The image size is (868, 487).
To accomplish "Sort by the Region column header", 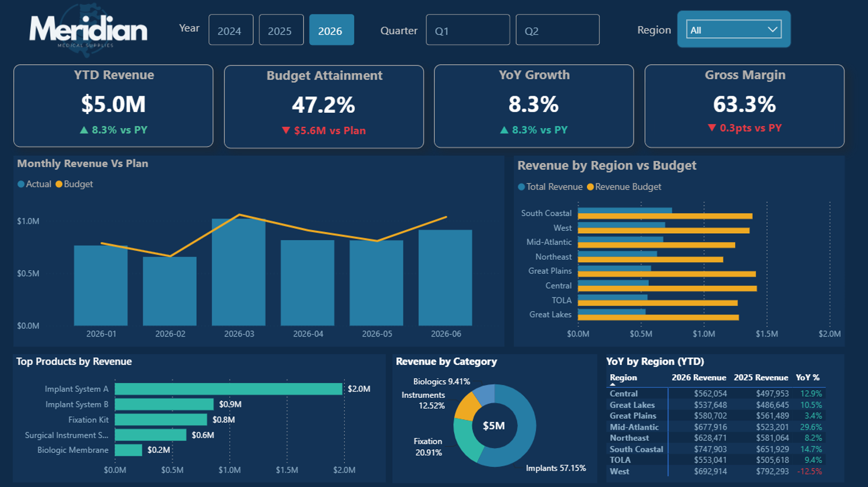I will (x=623, y=378).
